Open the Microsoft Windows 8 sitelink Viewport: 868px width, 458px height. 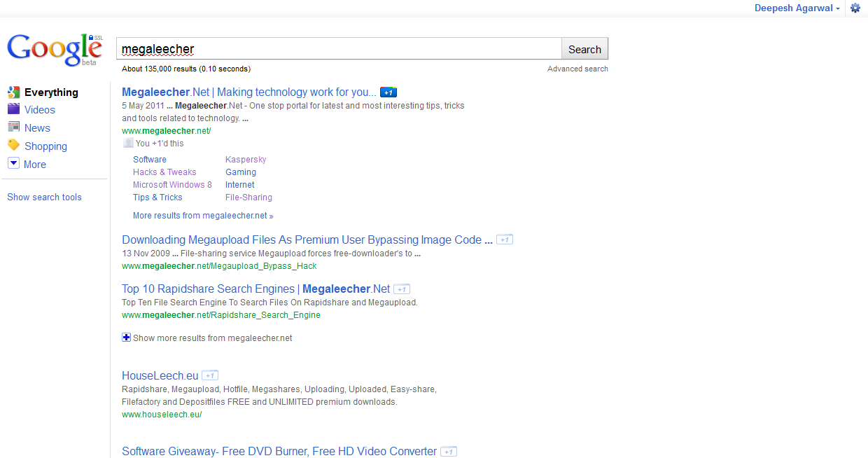point(172,184)
